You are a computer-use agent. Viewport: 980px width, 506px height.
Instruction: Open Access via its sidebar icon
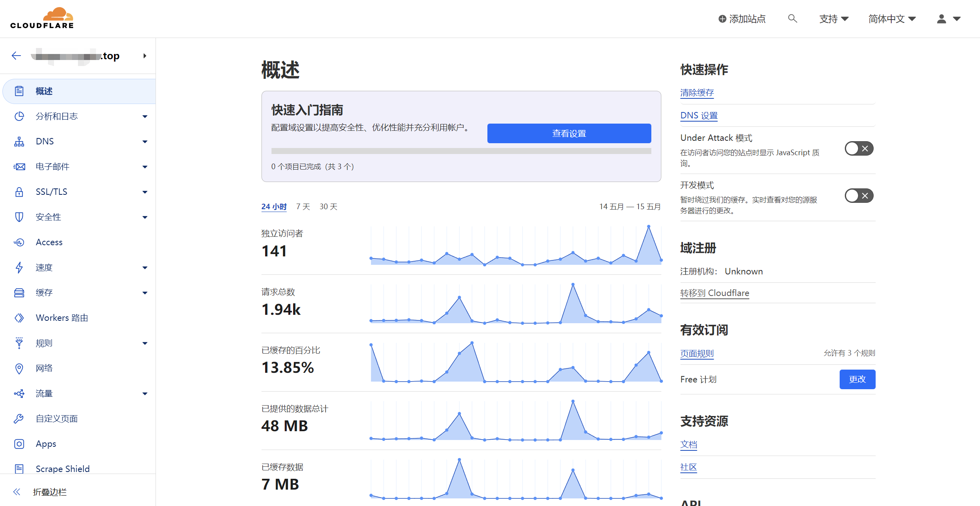(19, 242)
